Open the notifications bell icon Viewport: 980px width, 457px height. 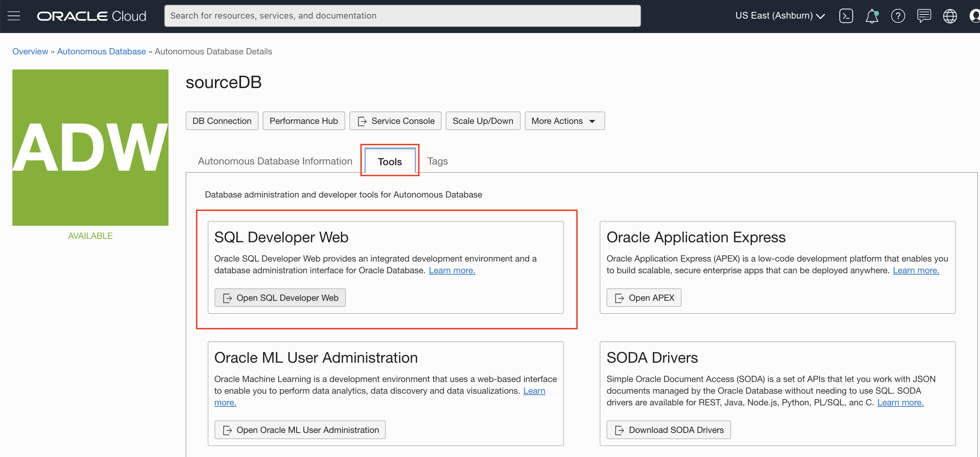[872, 15]
